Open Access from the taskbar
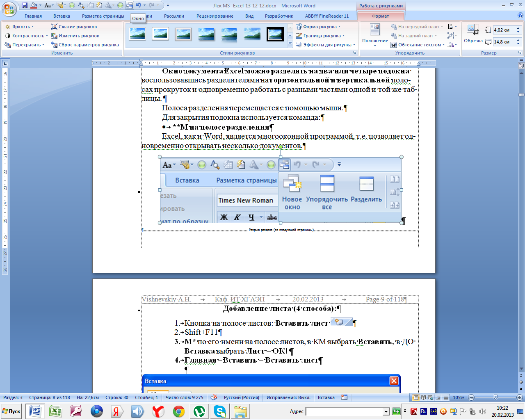 pyautogui.click(x=76, y=411)
